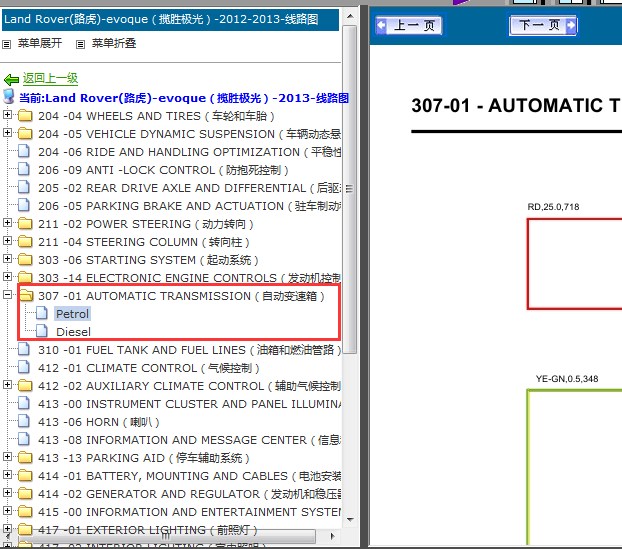Expand 211-02 POWER STEERING node
This screenshot has height=549, width=622.
[x=7, y=223]
